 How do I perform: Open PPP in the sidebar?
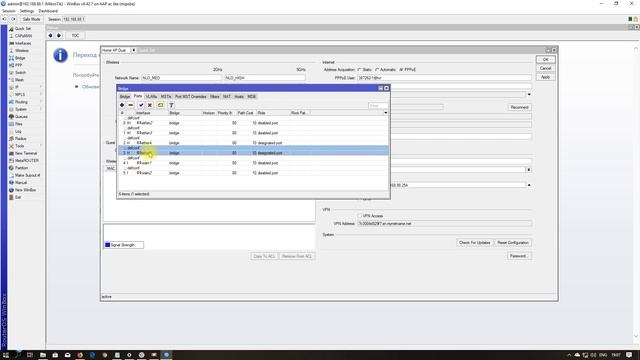pos(18,65)
